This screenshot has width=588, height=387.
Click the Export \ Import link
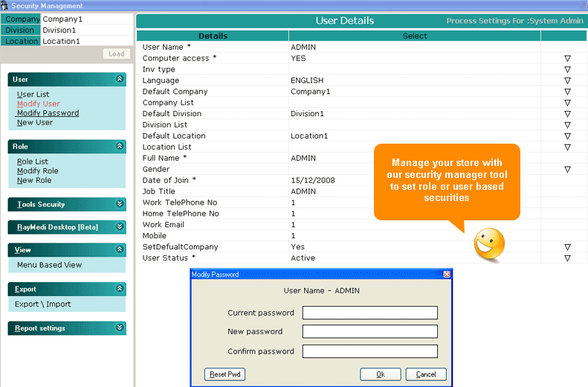[x=43, y=304]
